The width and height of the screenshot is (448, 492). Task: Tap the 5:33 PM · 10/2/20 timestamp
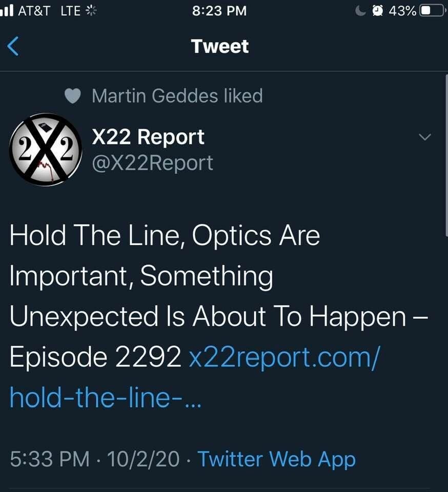pos(94,458)
